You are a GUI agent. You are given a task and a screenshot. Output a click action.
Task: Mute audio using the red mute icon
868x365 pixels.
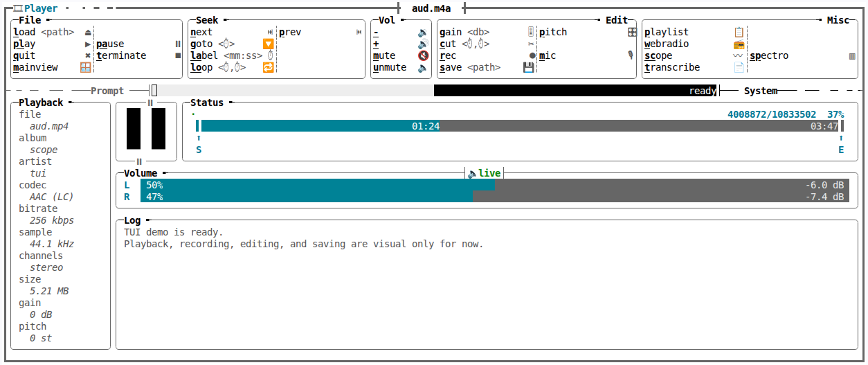pos(423,56)
